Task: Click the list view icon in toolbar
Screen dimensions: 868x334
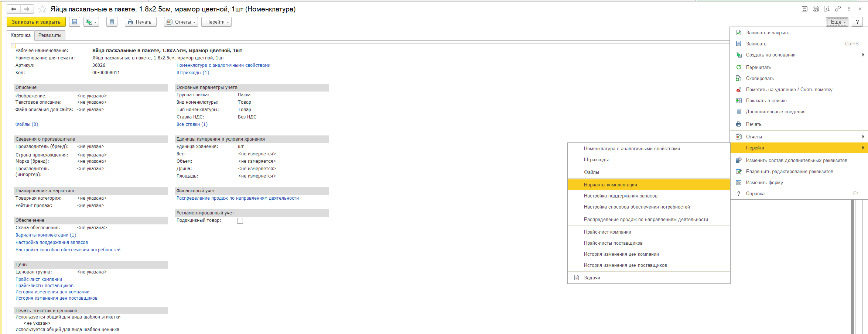Action: (x=112, y=22)
